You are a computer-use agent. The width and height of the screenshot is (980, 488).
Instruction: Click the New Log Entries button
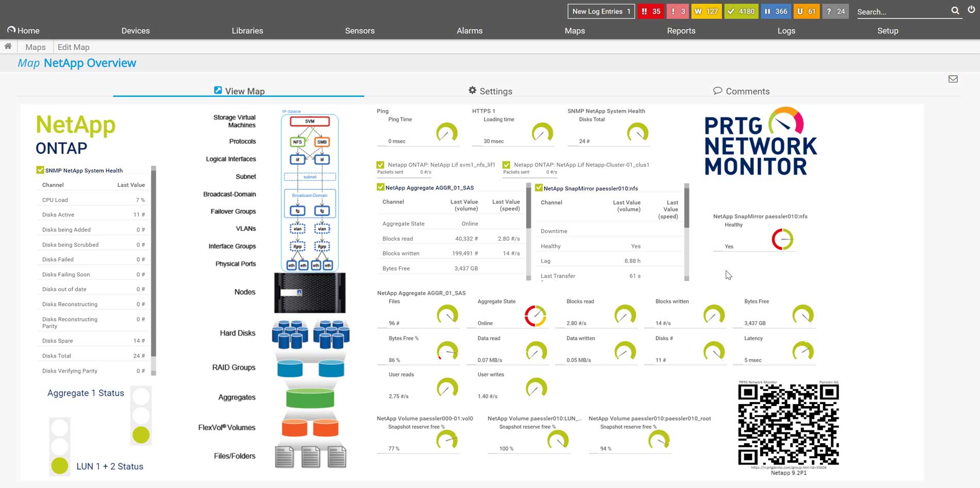601,11
